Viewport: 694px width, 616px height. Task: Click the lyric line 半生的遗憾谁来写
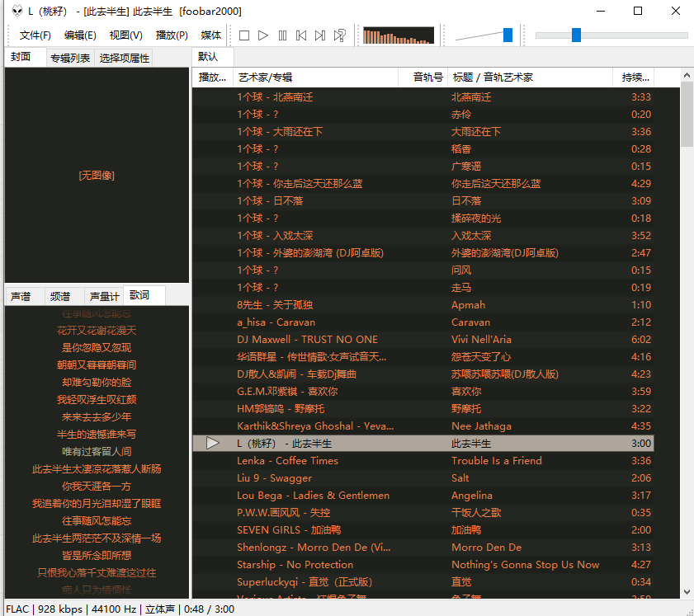[97, 435]
